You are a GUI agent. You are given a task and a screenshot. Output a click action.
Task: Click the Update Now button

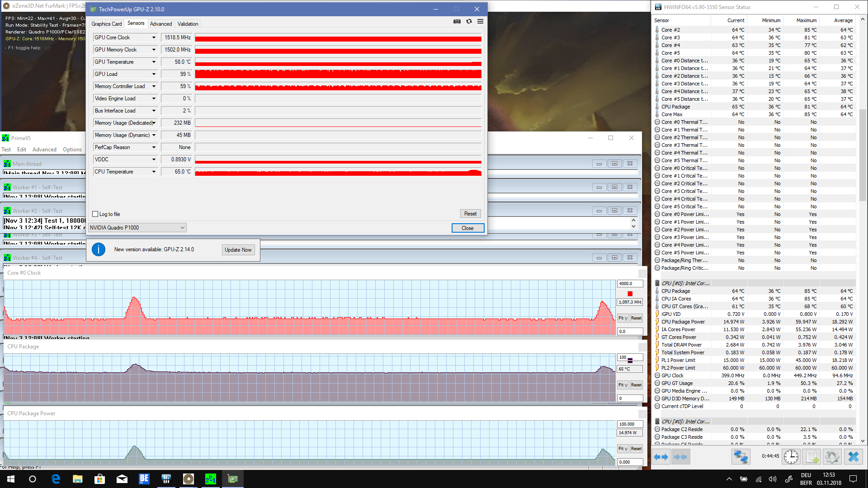click(x=238, y=250)
